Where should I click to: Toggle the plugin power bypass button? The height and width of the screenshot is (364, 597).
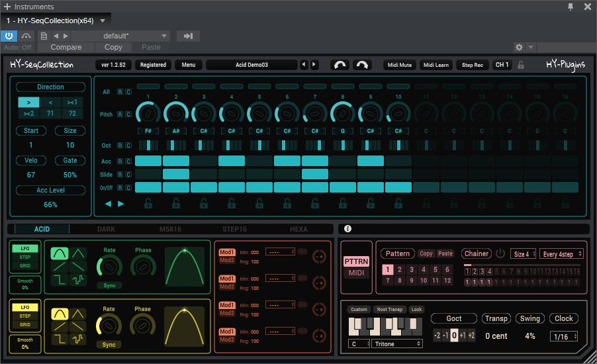click(x=9, y=36)
